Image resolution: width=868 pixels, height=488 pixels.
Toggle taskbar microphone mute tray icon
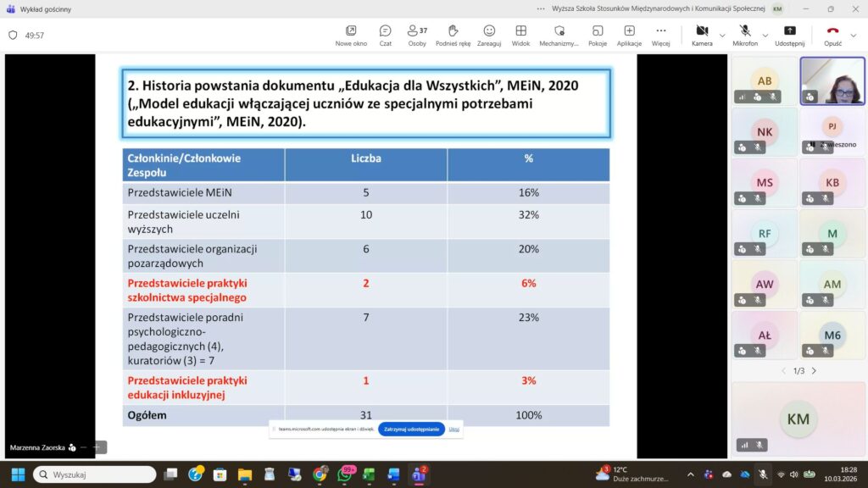click(x=762, y=474)
